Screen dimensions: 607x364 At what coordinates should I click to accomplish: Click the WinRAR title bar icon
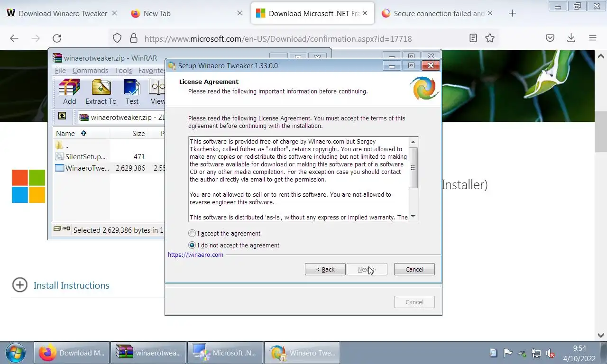pyautogui.click(x=57, y=58)
